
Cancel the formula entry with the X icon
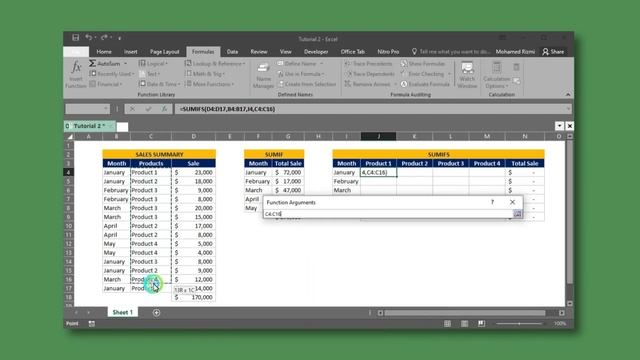(132, 109)
